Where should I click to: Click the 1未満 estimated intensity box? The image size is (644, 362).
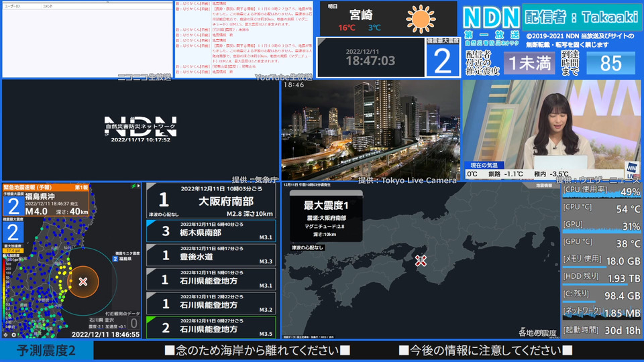click(529, 63)
